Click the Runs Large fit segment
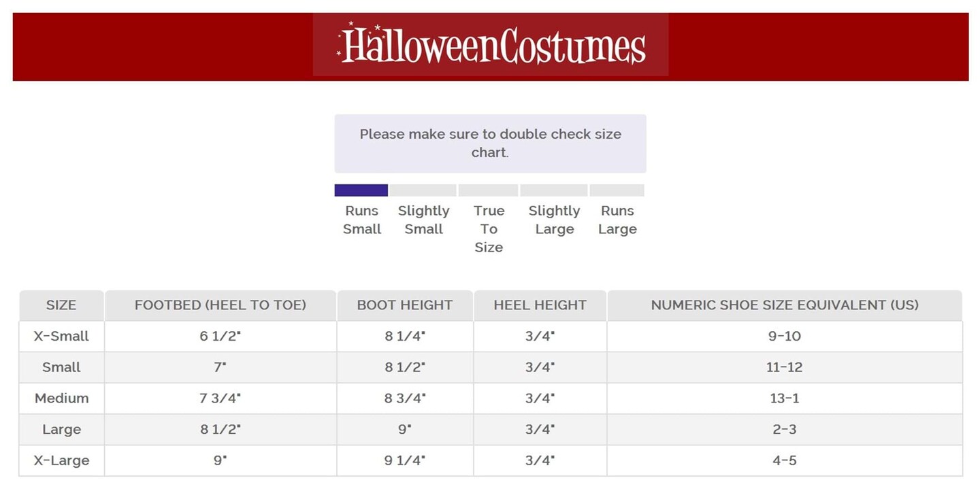This screenshot has height=495, width=980. [617, 190]
